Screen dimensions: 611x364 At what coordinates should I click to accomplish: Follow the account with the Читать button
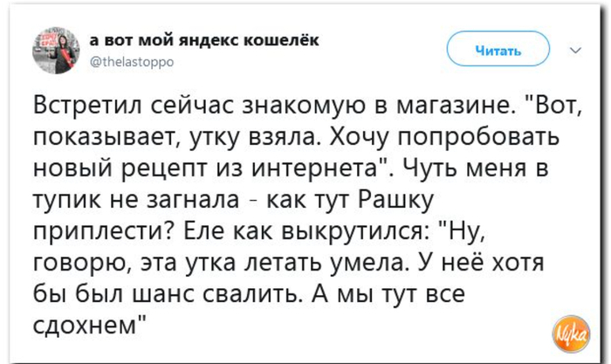pyautogui.click(x=498, y=49)
